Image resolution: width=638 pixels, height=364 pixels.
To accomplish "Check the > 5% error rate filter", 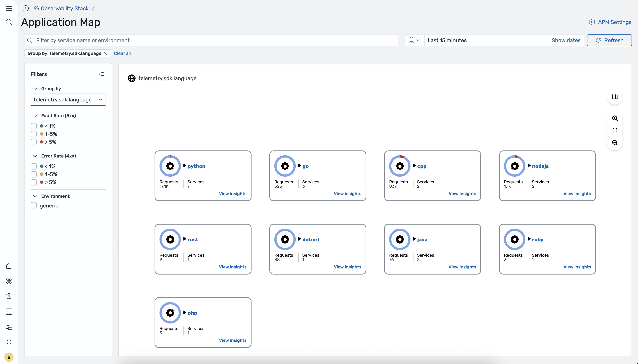I will coord(33,182).
